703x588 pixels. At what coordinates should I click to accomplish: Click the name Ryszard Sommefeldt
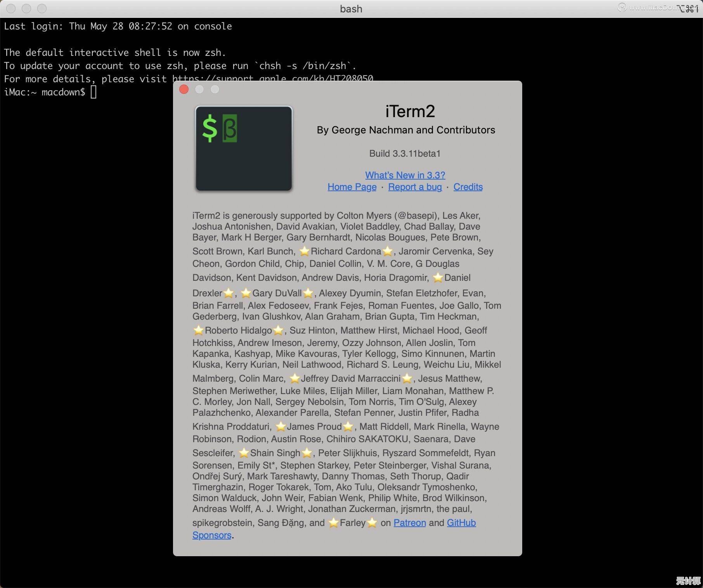pos(426,453)
